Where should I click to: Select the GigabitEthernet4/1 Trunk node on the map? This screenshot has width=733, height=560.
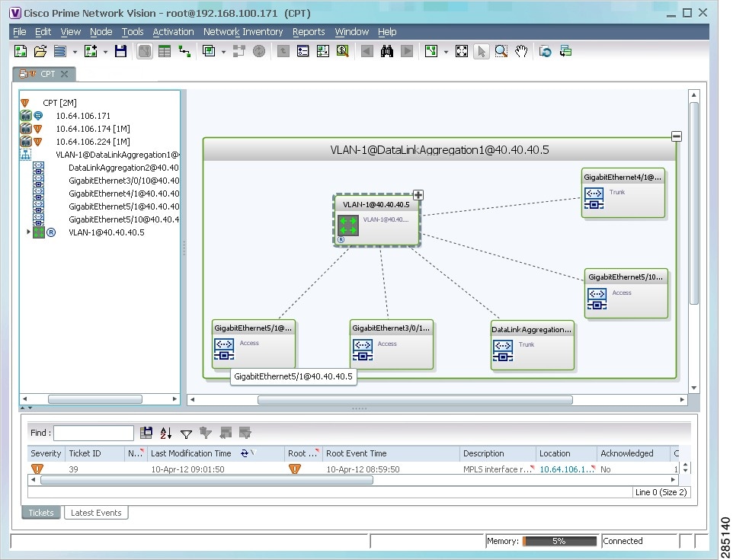point(623,193)
